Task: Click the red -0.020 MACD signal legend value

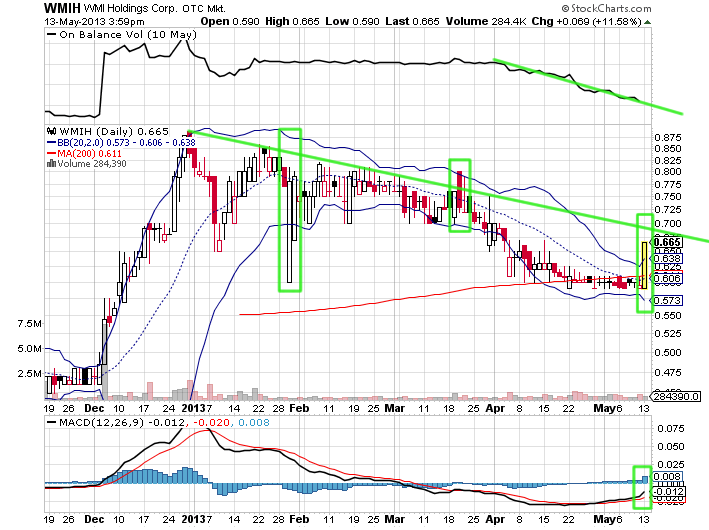Action: pyautogui.click(x=212, y=422)
